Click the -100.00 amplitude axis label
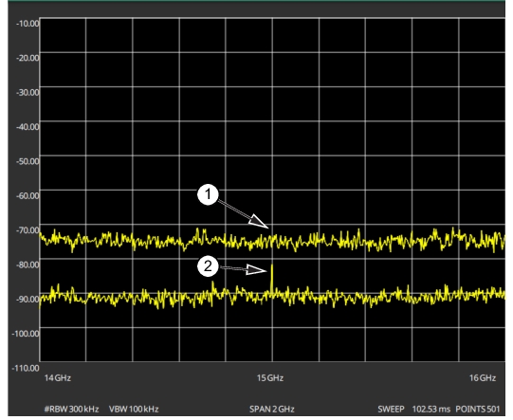513x420 pixels. 26,334
